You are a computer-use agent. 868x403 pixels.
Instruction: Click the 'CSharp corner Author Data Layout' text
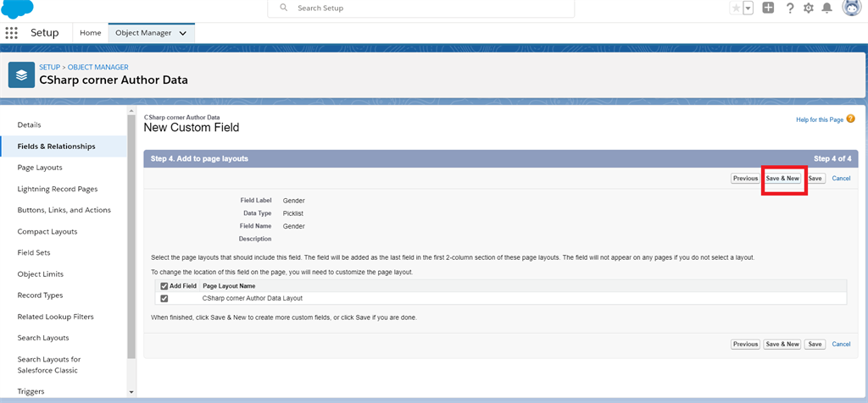click(x=253, y=298)
